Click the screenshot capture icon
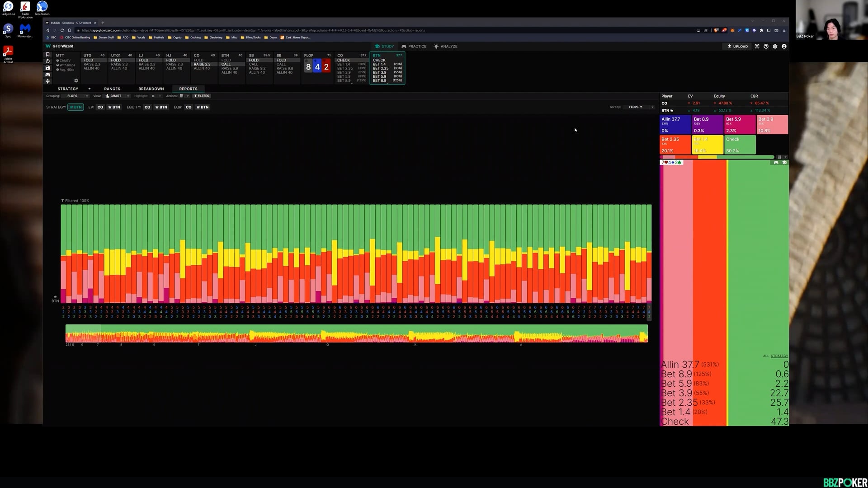 tap(757, 47)
